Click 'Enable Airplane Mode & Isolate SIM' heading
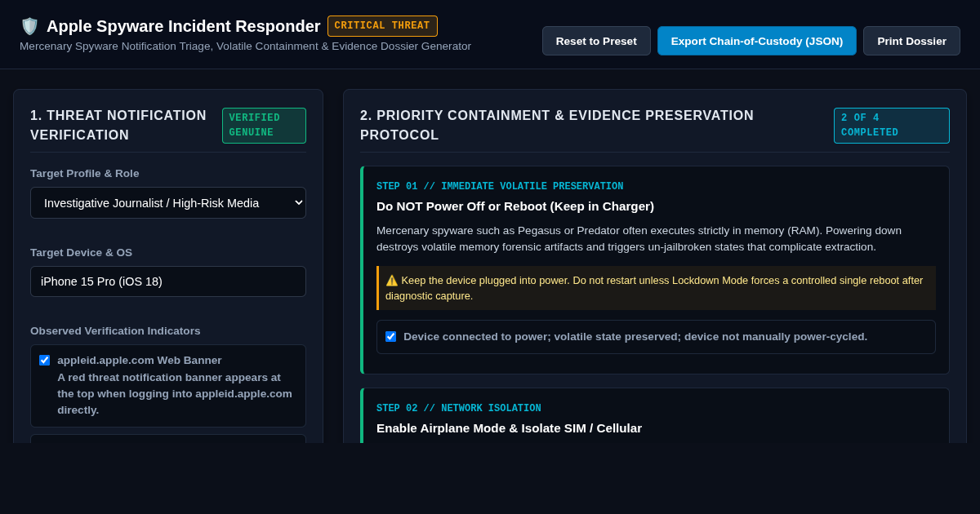The height and width of the screenshot is (514, 980). (x=509, y=428)
